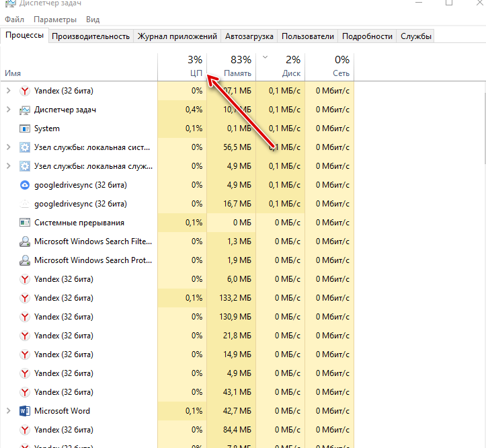The height and width of the screenshot is (448, 486).
Task: Expand Узел службы: локальная служ... group
Action: pyautogui.click(x=9, y=166)
